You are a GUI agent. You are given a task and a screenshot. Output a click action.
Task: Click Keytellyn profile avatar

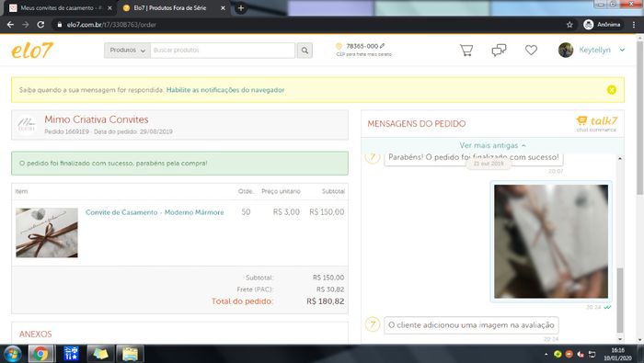(x=566, y=50)
